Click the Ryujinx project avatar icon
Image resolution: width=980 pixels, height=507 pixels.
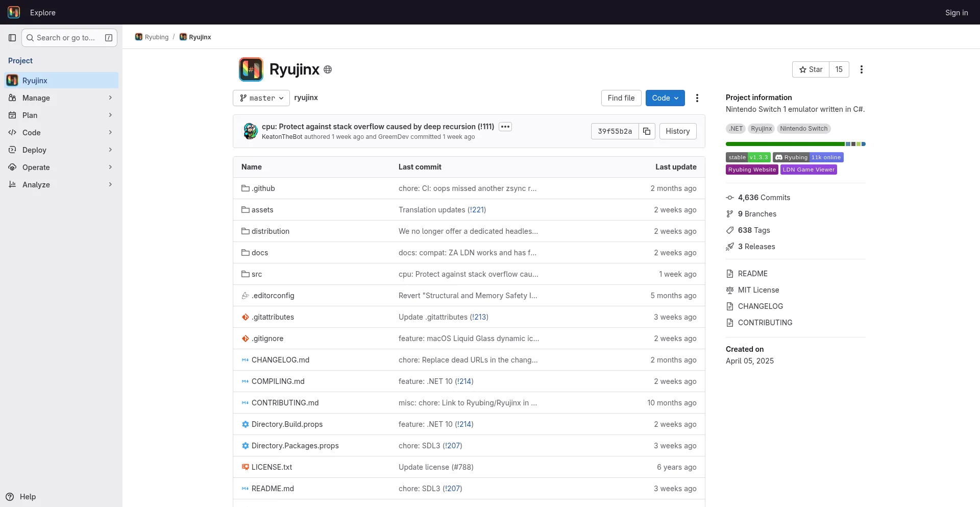(x=251, y=69)
